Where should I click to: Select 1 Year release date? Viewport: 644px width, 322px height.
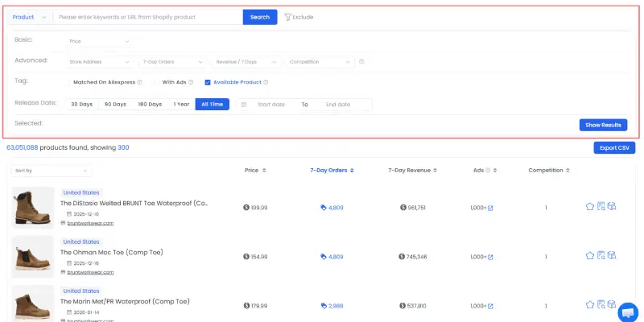tap(181, 105)
